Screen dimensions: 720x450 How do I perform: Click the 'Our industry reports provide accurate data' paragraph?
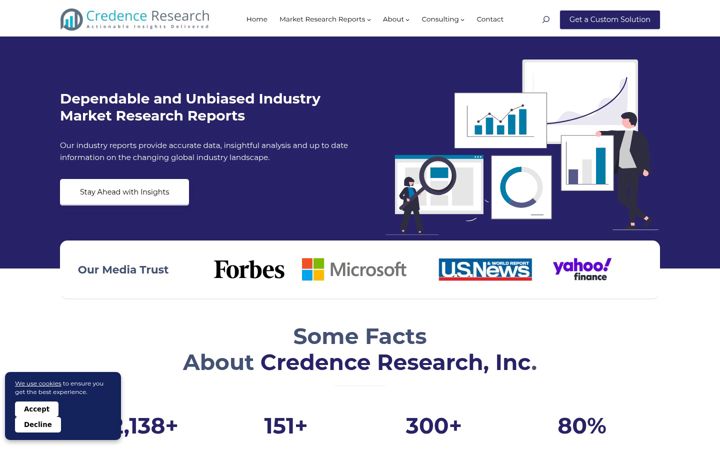[204, 151]
